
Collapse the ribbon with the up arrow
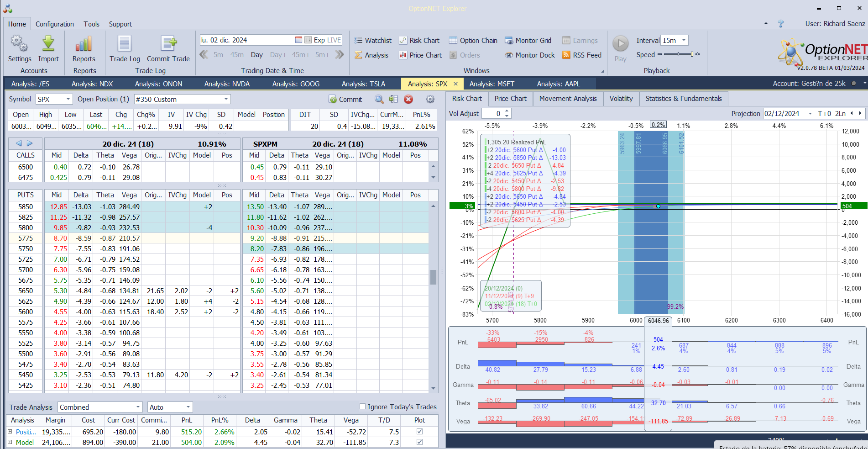coord(766,24)
